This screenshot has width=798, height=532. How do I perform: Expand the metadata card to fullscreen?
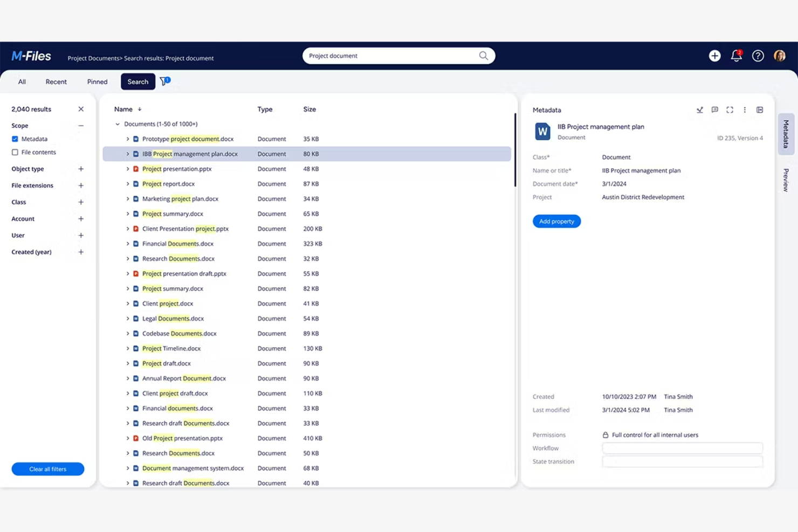730,109
